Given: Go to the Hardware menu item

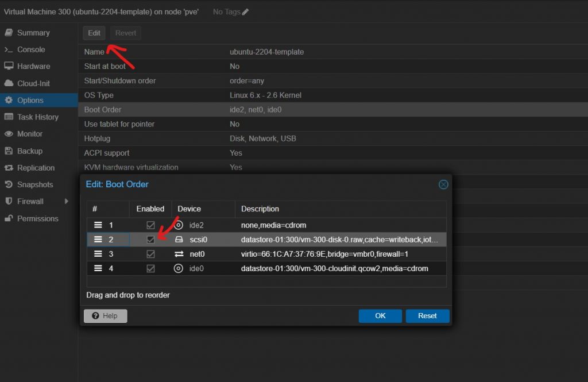Looking at the screenshot, I should (x=33, y=66).
